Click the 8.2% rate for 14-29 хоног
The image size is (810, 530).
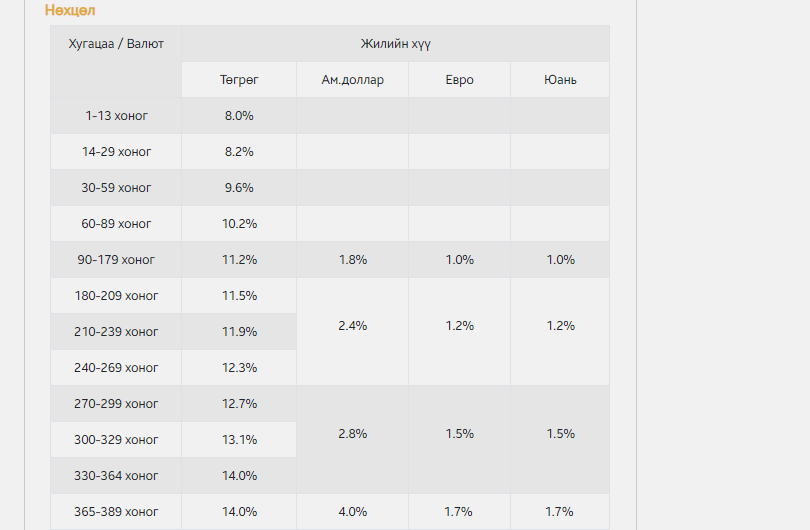(x=239, y=152)
